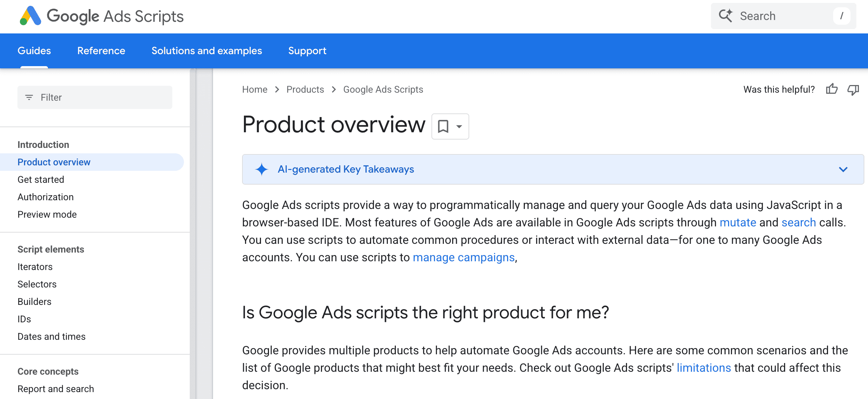This screenshot has width=868, height=399.
Task: Navigate to Products via the breadcrumb
Action: point(305,89)
